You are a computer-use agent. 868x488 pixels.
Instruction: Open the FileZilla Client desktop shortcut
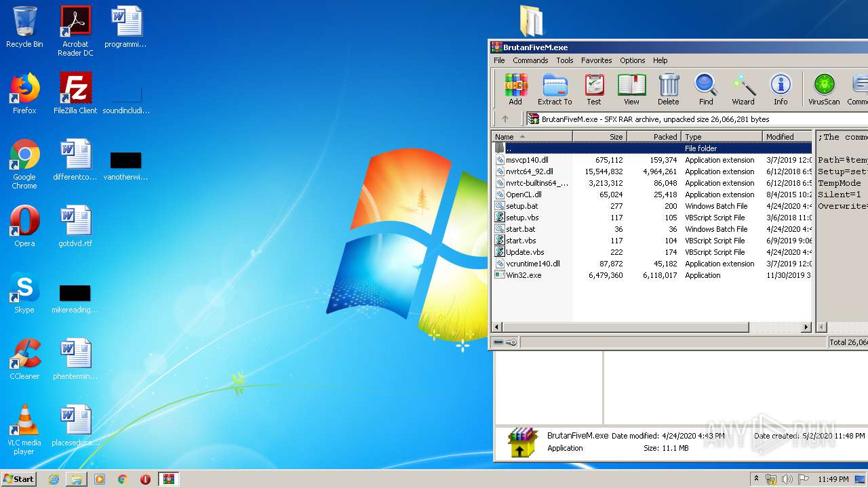pyautogui.click(x=75, y=94)
